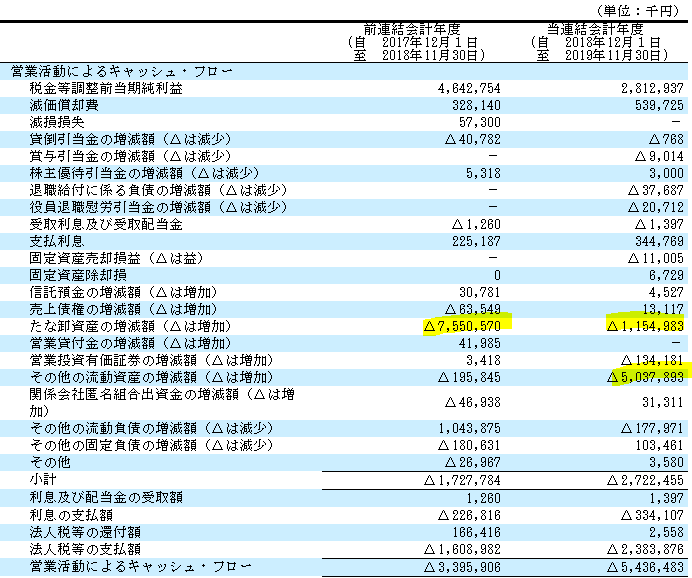
Task: Click the 減損損失 row label
Action: pos(57,122)
